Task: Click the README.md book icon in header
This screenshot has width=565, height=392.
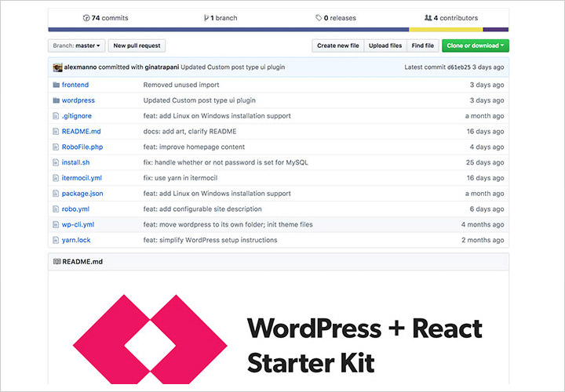Action: (57, 262)
